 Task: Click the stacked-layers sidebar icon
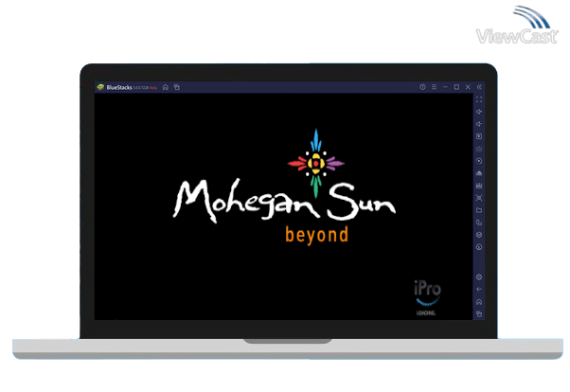point(479,235)
